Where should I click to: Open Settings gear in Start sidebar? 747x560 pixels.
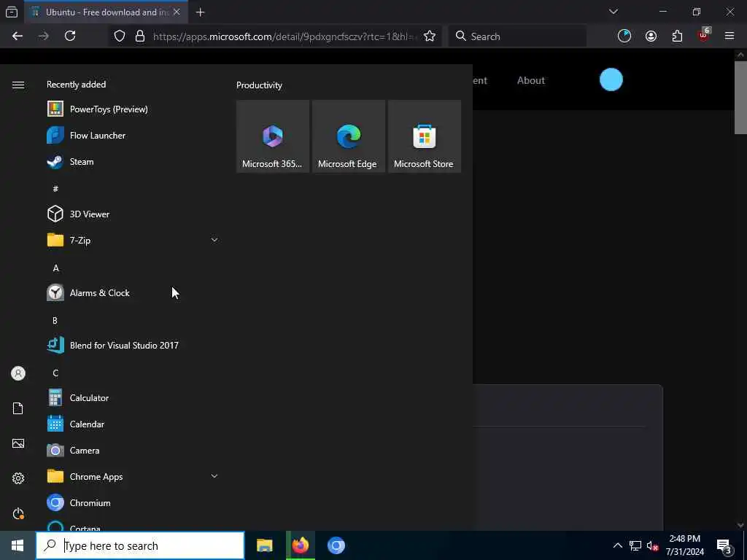(x=18, y=478)
